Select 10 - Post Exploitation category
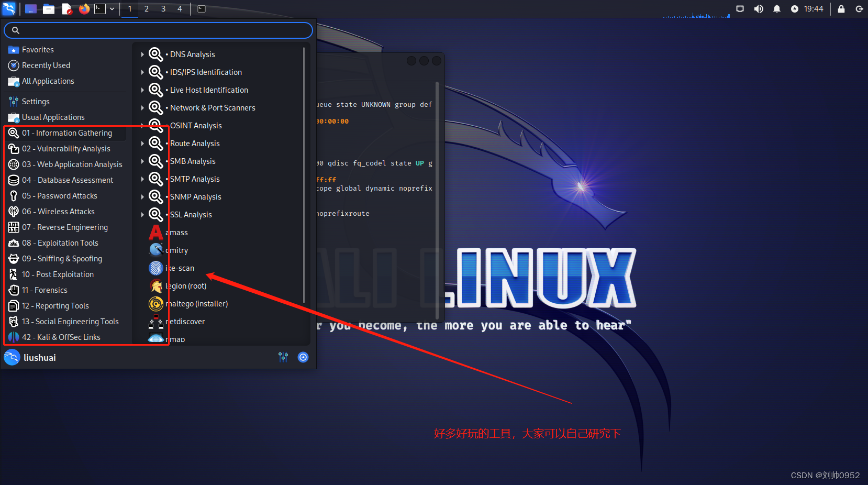 [65, 274]
